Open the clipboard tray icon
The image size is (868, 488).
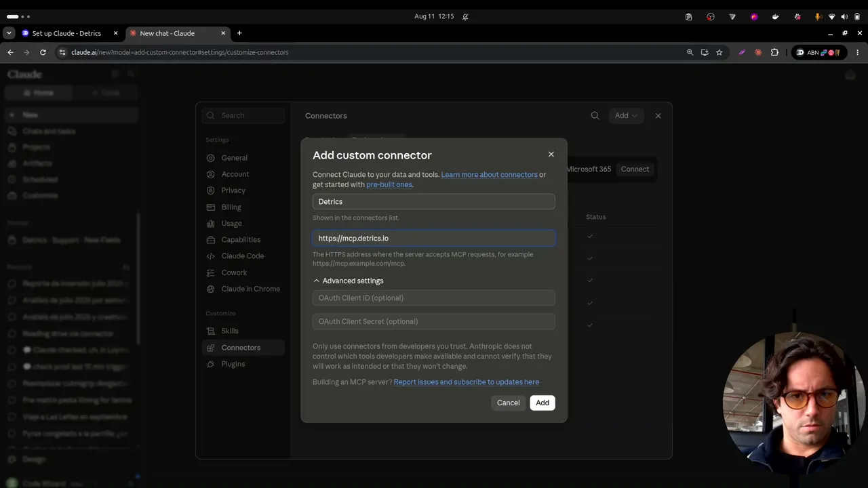tap(688, 16)
